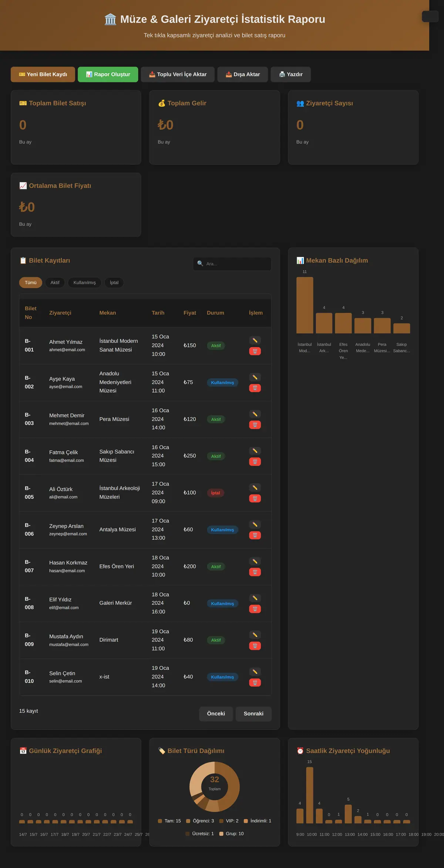Click the email ahmet@email.com
Screen dimensions: 444x868
67,350
